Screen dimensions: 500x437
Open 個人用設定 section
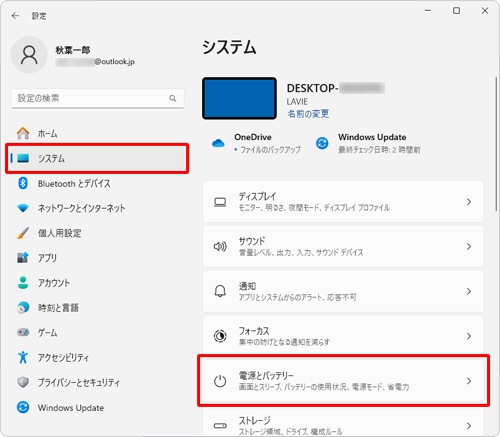[x=97, y=233]
